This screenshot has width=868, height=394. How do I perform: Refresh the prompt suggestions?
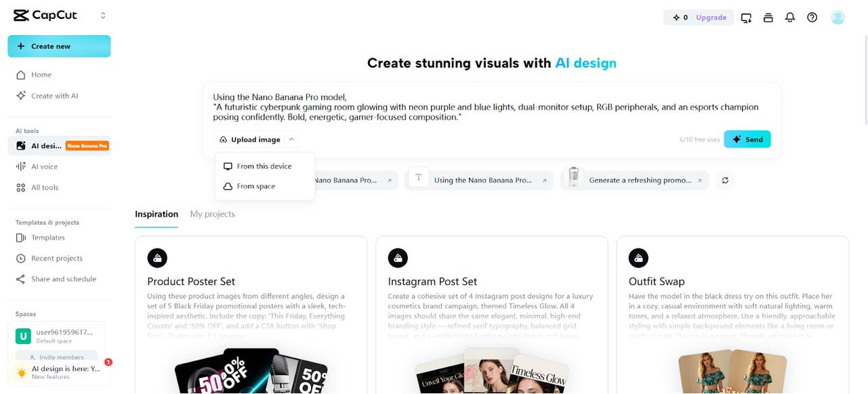coord(725,180)
